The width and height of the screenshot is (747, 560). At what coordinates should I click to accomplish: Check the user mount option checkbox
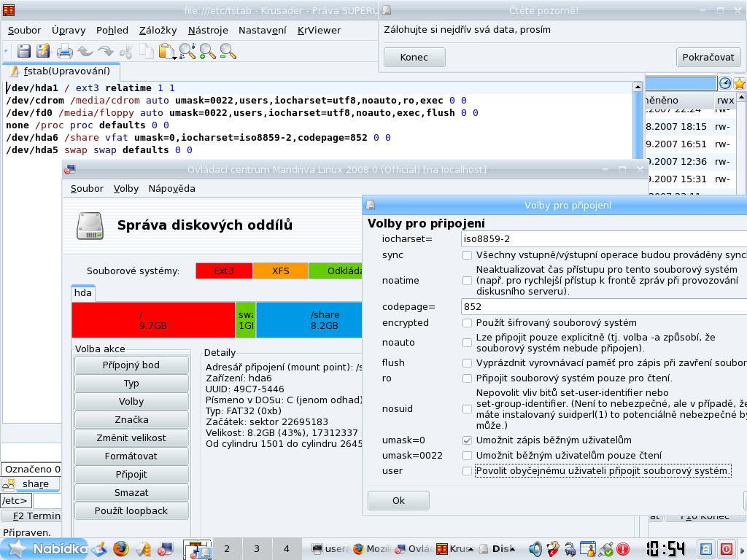pos(467,471)
